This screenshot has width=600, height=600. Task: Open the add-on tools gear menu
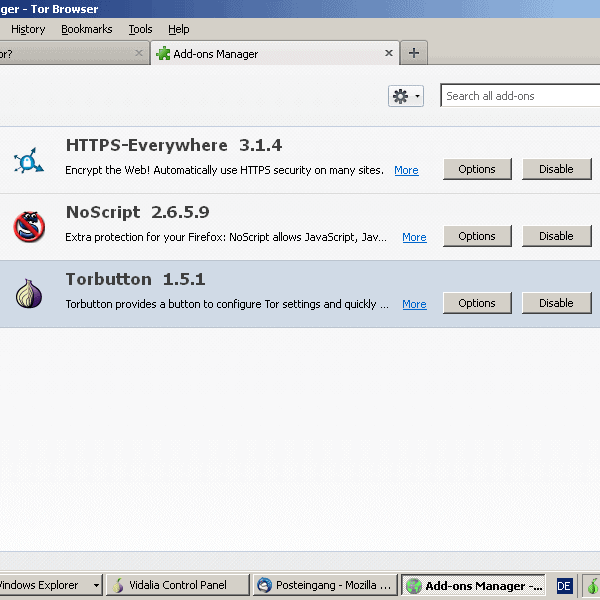pos(406,96)
